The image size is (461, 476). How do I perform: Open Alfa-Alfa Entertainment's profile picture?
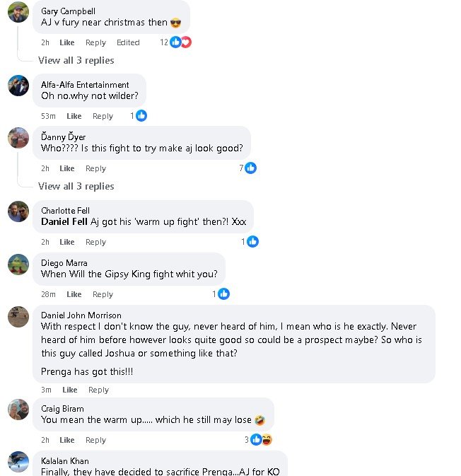point(18,85)
